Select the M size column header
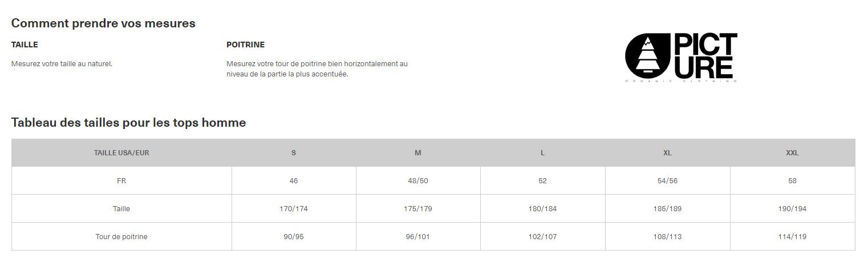Viewport: 868px width, 262px height. tap(418, 153)
